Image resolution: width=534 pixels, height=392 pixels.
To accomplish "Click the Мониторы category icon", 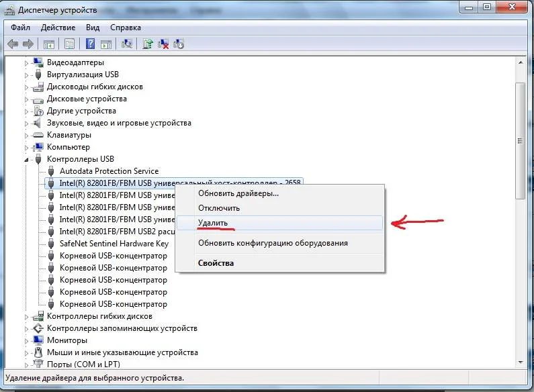I will tap(38, 340).
